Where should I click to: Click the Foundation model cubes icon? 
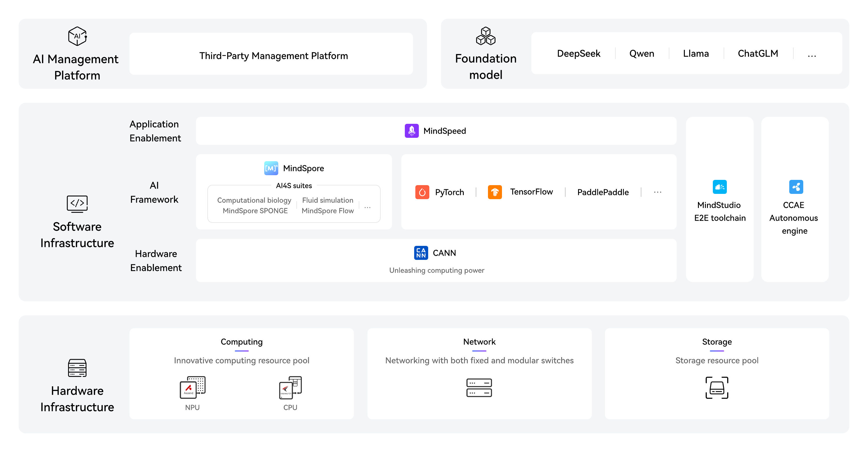tap(486, 36)
